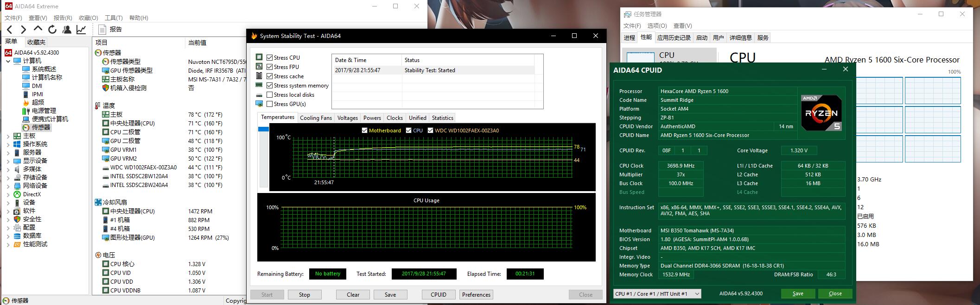Collapse the 计算机 tree node

pyautogui.click(x=8, y=61)
